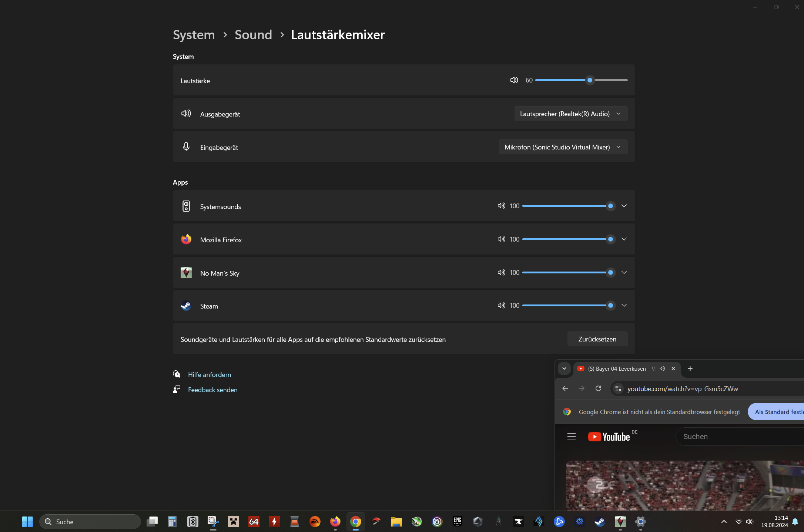Click the Chrome reload page icon
Screen dimensions: 804x532
598,388
